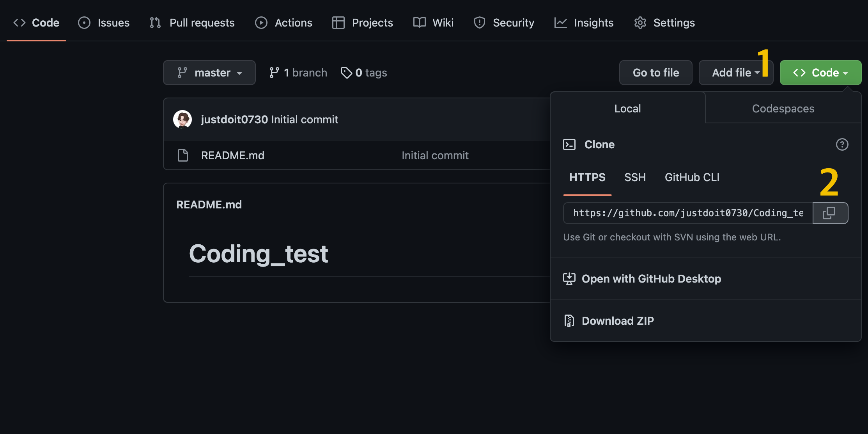Click the graph icon of Insights tab

[x=561, y=23]
